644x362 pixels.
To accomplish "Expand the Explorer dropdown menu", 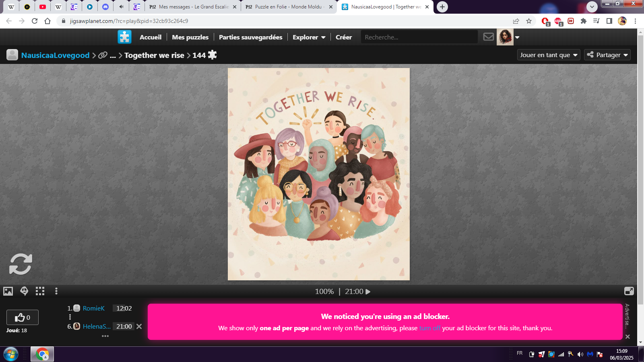I will point(309,37).
